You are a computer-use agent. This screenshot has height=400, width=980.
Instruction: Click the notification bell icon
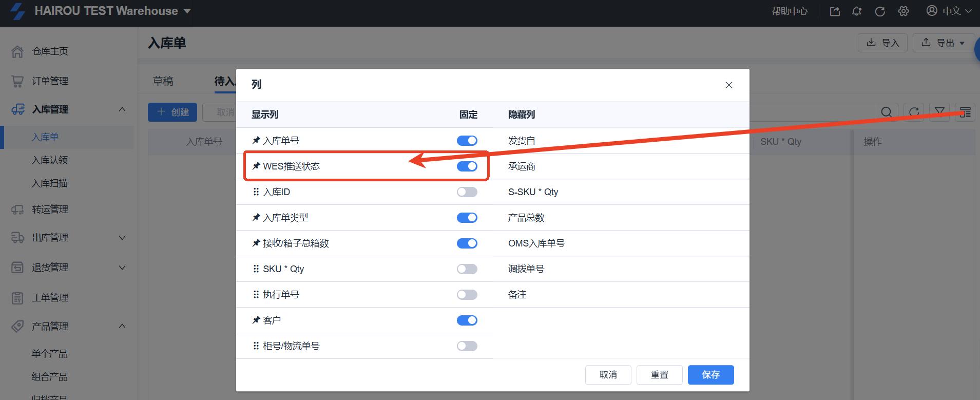[857, 11]
